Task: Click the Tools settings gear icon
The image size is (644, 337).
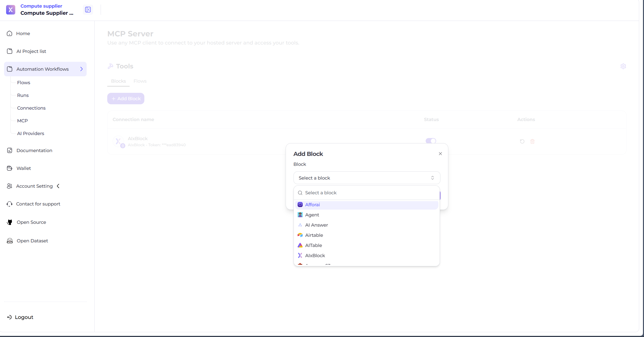Action: 623,66
